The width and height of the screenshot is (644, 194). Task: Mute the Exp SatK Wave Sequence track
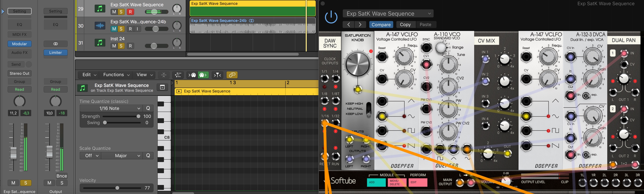coord(114,12)
